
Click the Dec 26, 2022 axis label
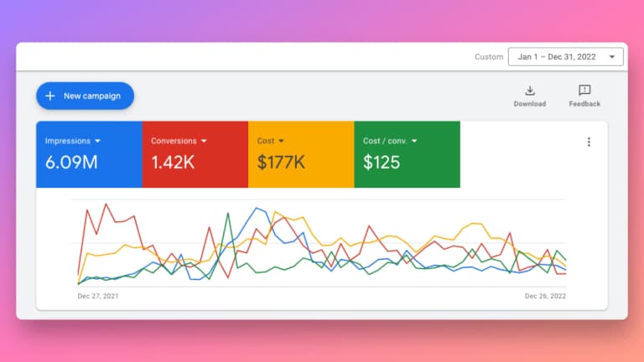[x=545, y=296]
